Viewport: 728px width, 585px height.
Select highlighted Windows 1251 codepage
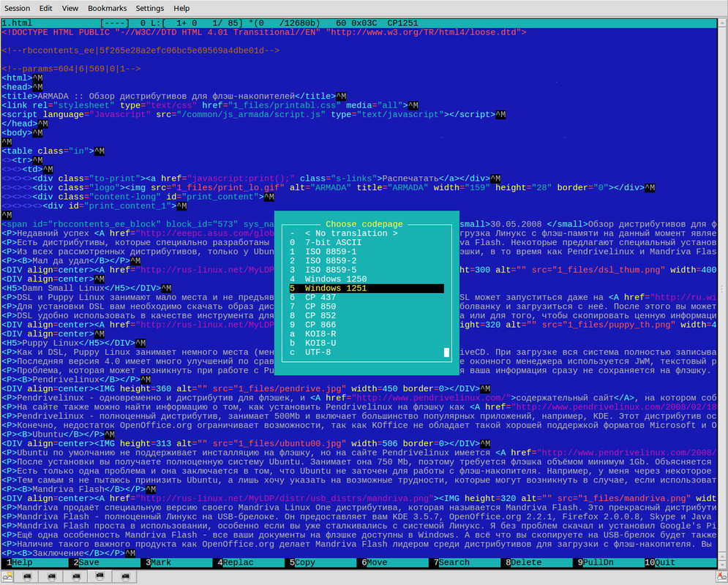coord(367,288)
